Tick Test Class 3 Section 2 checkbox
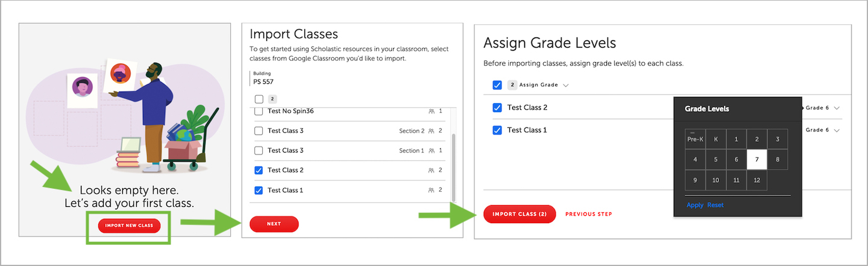868x266 pixels. click(259, 131)
